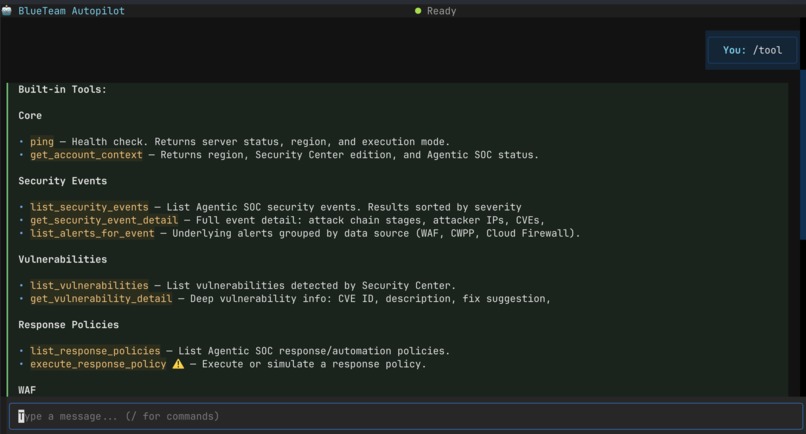Click the green Ready status dot
Image resolution: width=806 pixels, height=434 pixels.
(x=418, y=11)
